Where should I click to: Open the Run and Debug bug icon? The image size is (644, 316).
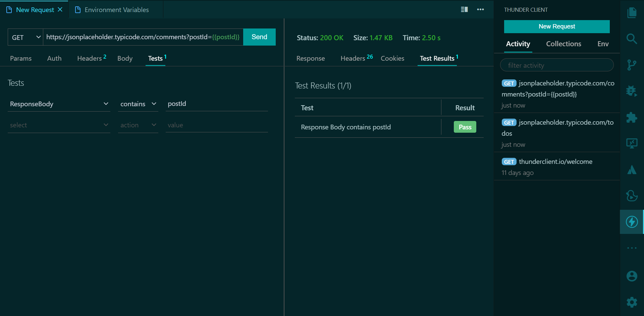(632, 91)
